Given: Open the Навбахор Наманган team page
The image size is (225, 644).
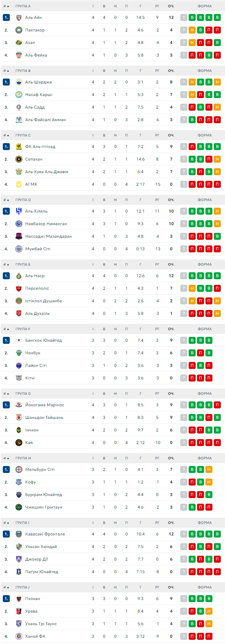Looking at the screenshot, I should tap(46, 224).
